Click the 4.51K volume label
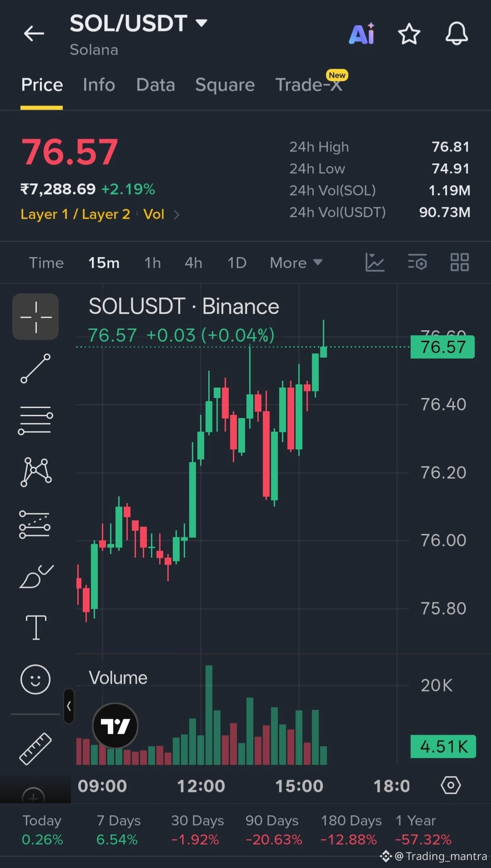Image resolution: width=491 pixels, height=868 pixels. tap(443, 747)
